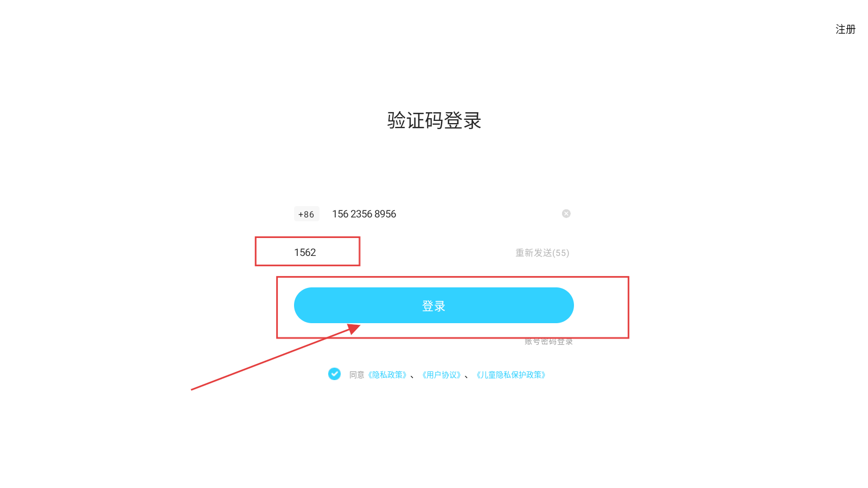Switch to 账号密码登录 password login
The image size is (868, 488).
coord(548,342)
